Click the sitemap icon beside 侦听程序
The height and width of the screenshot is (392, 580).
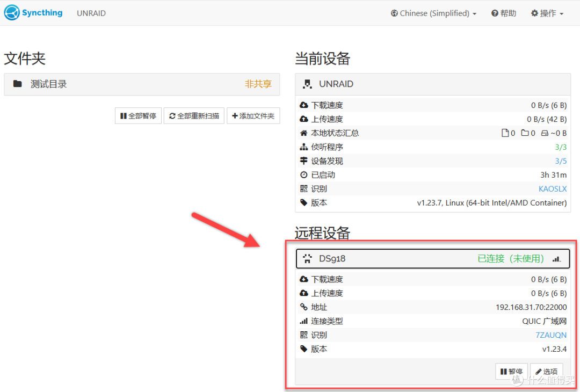click(x=303, y=147)
